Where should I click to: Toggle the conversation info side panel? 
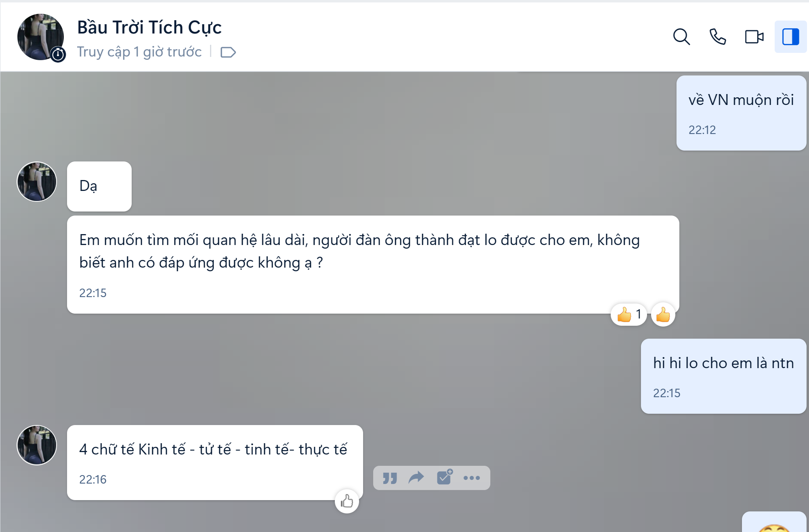pos(790,37)
